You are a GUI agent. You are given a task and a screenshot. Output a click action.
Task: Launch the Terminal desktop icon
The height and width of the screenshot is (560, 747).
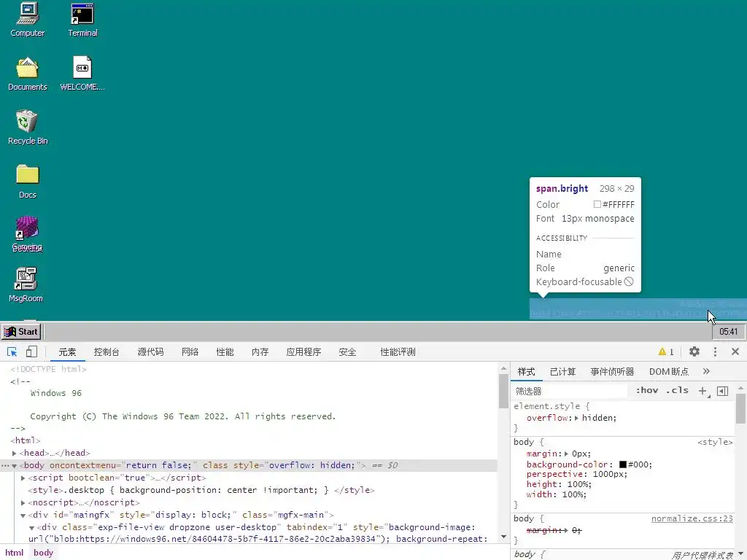[82, 20]
